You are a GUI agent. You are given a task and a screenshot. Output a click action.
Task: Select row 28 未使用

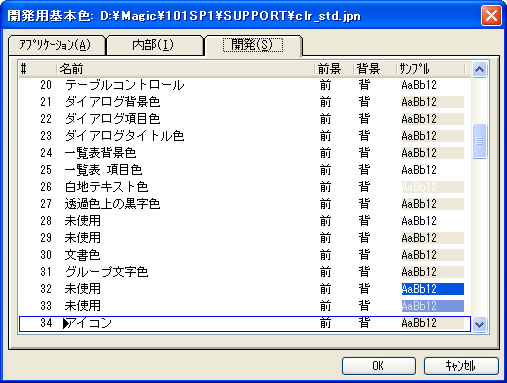tap(245, 221)
